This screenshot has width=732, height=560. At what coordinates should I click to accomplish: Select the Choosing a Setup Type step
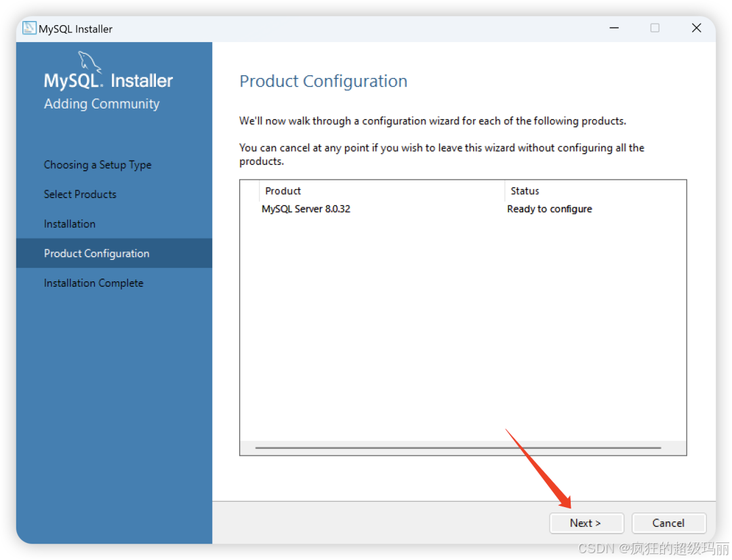(x=98, y=165)
